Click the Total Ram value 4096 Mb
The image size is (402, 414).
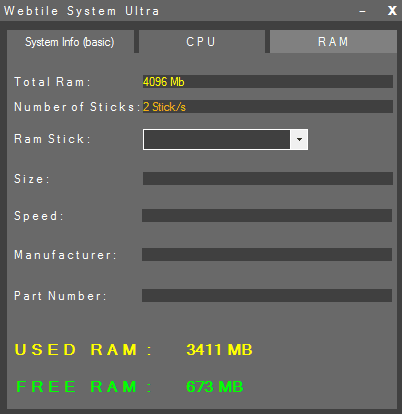click(x=164, y=82)
